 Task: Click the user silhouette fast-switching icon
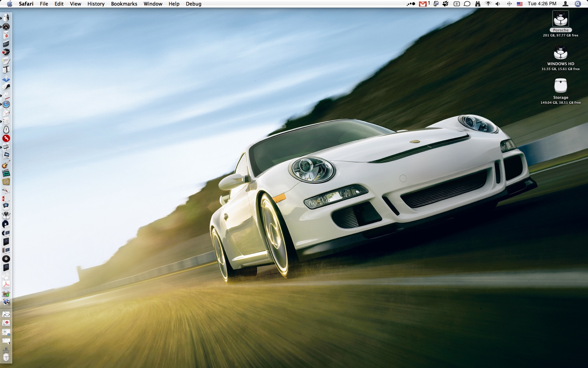point(565,4)
